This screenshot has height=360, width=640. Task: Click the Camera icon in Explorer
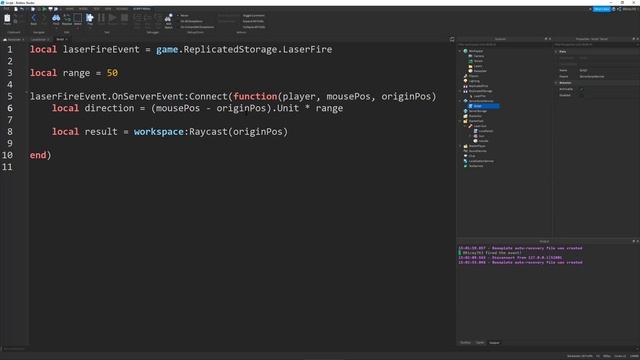pyautogui.click(x=470, y=56)
